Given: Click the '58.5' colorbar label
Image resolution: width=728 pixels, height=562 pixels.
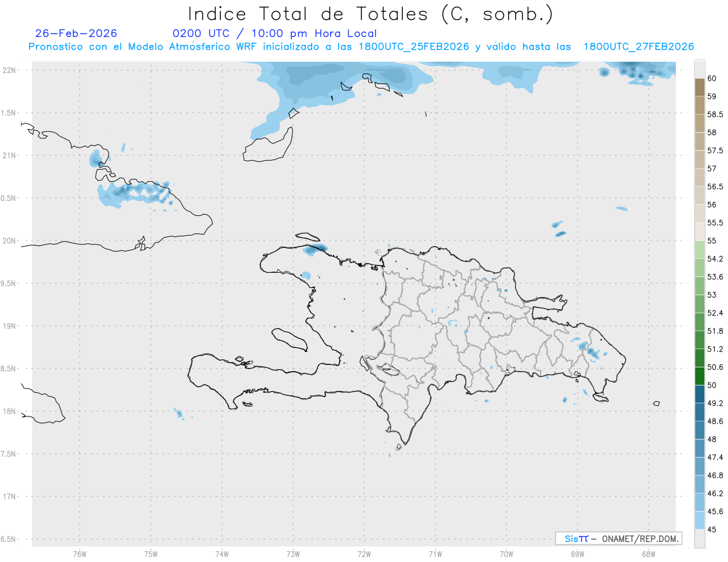Looking at the screenshot, I should pyautogui.click(x=715, y=115).
